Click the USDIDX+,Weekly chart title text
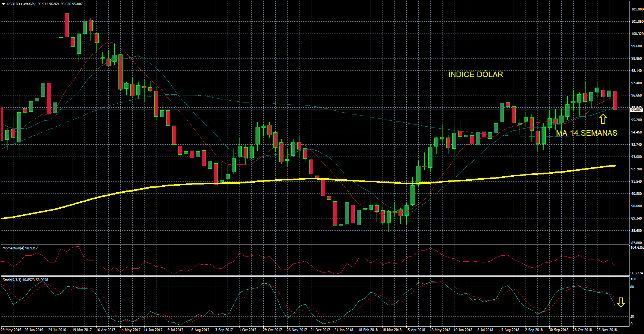The height and width of the screenshot is (334, 644). click(21, 4)
